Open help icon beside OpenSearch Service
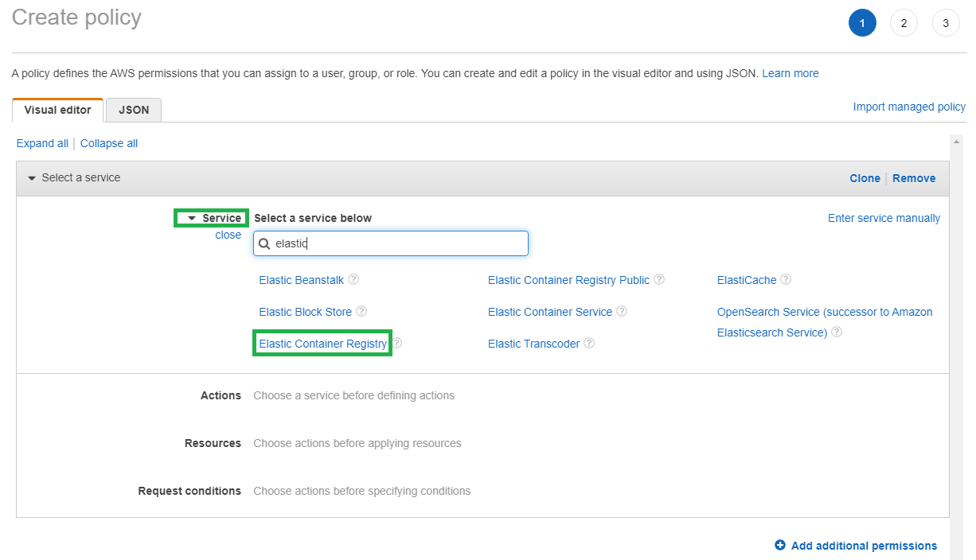Screen dimensions: 976x560 pos(837,332)
